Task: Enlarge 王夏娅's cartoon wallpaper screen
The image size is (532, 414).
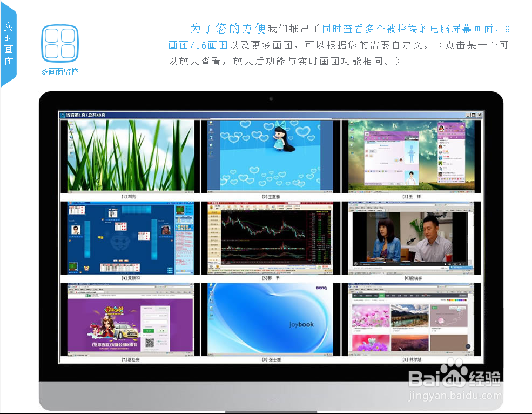Action: 271,156
